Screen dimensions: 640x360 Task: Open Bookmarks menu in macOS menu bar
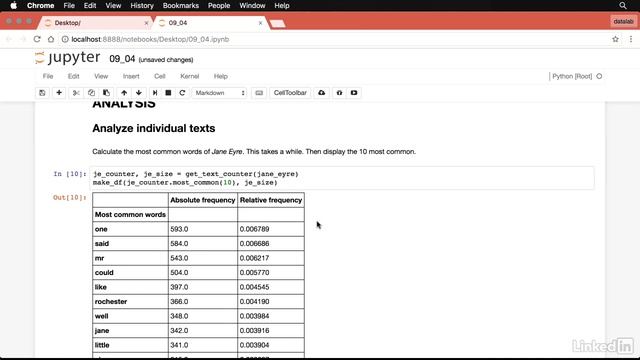tap(180, 6)
